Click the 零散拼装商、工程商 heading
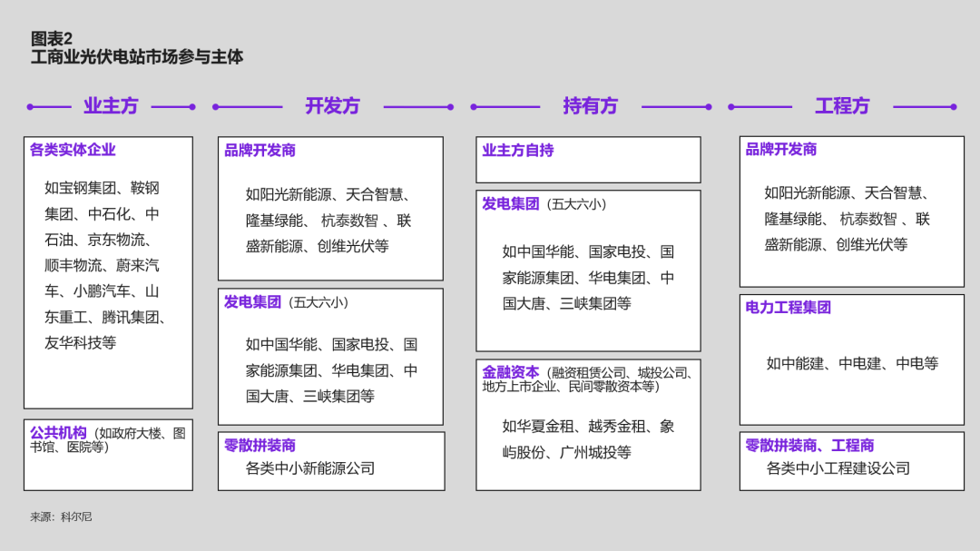The image size is (980, 551). (x=809, y=446)
